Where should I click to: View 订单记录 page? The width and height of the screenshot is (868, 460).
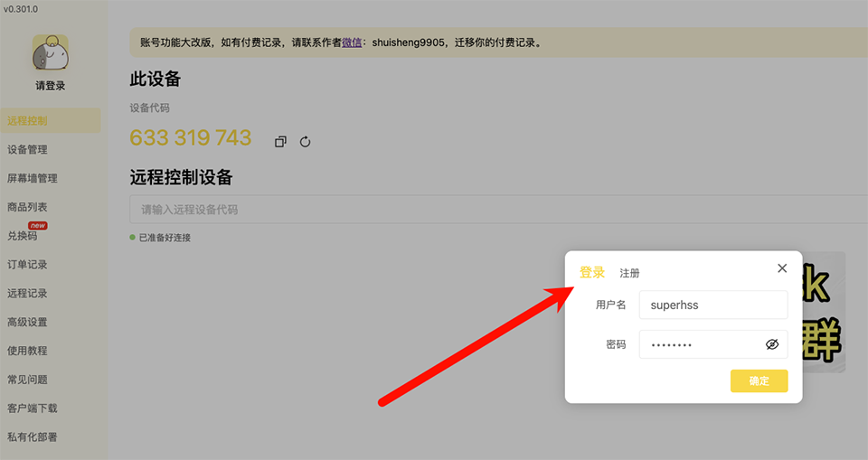coord(27,265)
